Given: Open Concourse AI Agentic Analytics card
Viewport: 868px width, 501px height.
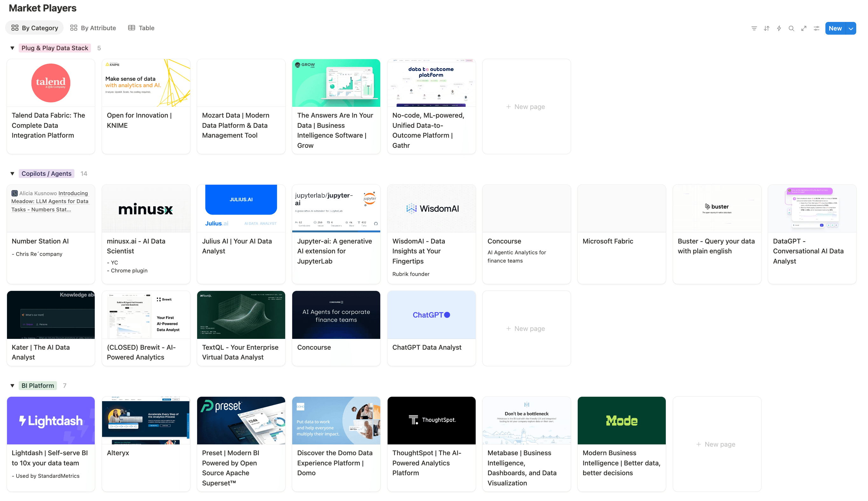Looking at the screenshot, I should tap(526, 234).
